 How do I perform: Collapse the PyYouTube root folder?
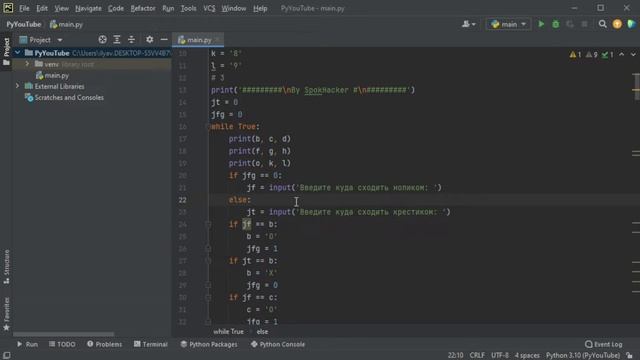click(18, 53)
